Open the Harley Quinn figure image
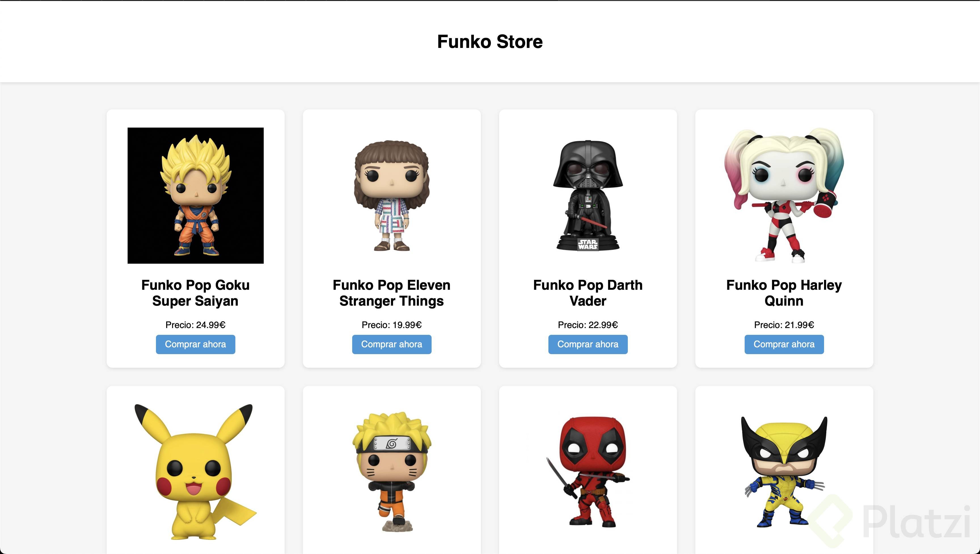 pos(784,195)
